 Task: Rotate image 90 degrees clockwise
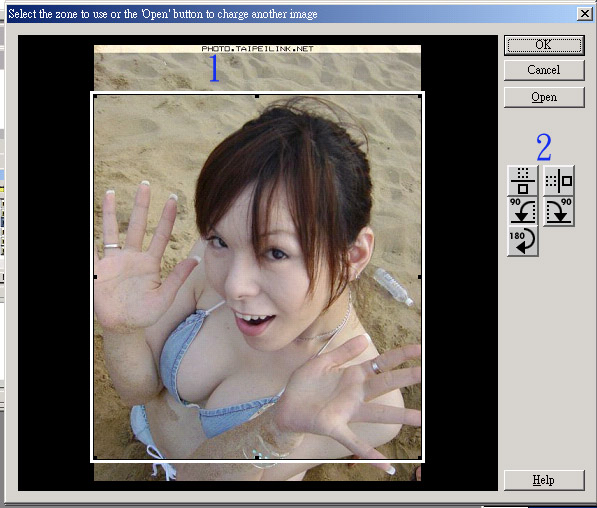559,211
